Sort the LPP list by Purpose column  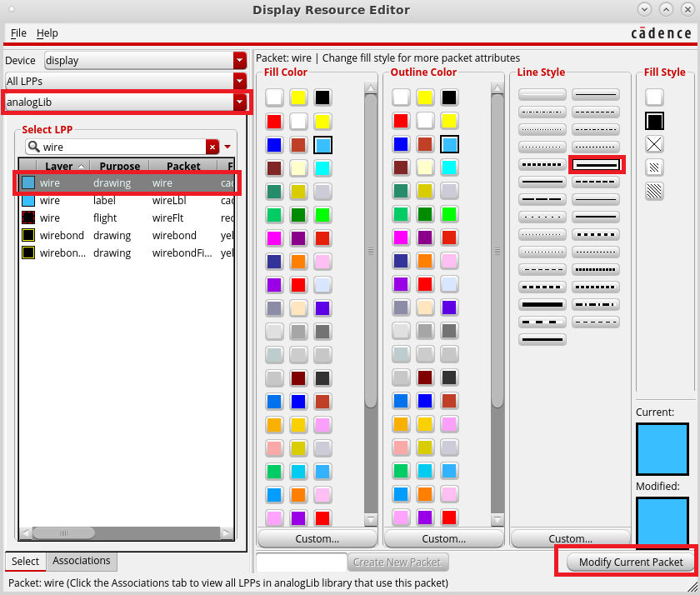pyautogui.click(x=118, y=166)
